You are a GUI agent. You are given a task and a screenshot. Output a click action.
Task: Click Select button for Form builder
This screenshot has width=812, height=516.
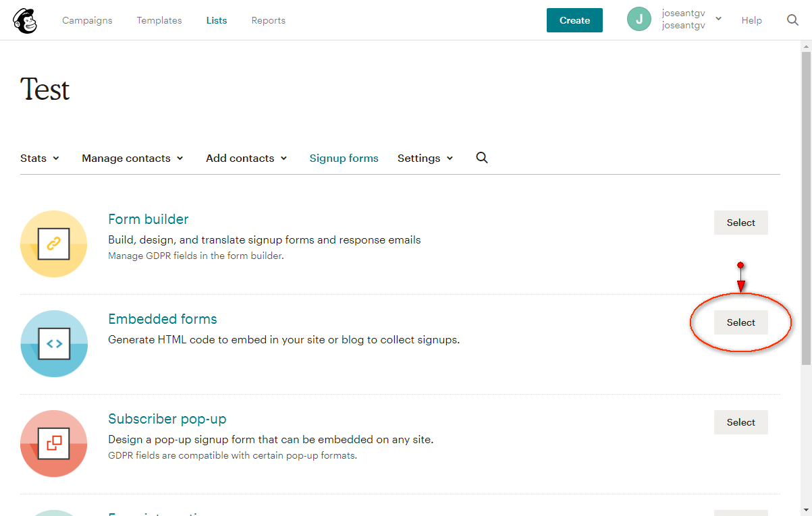[x=740, y=223]
